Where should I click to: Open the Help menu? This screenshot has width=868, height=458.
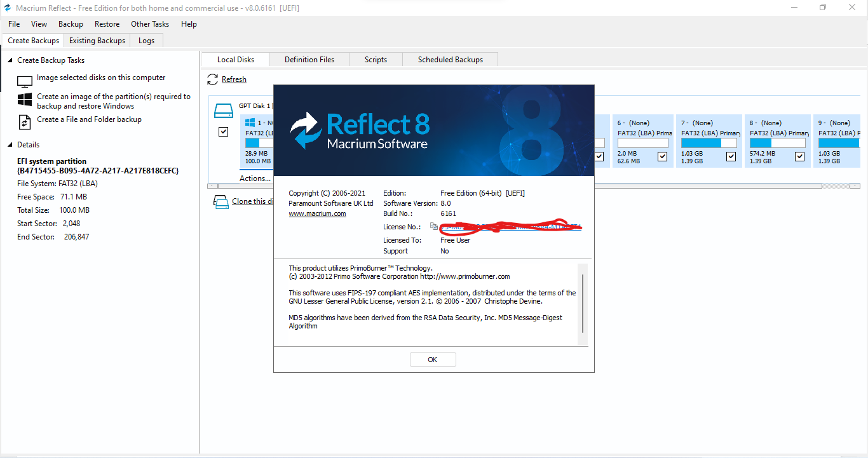click(189, 24)
